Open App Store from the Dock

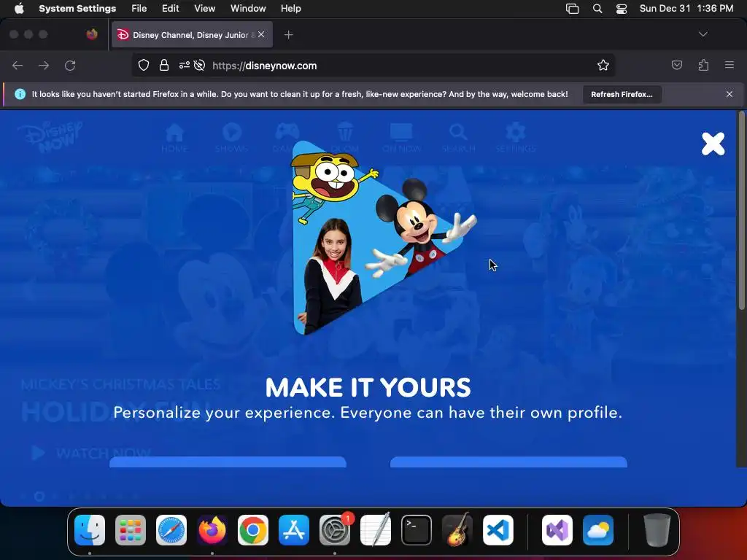(x=294, y=530)
